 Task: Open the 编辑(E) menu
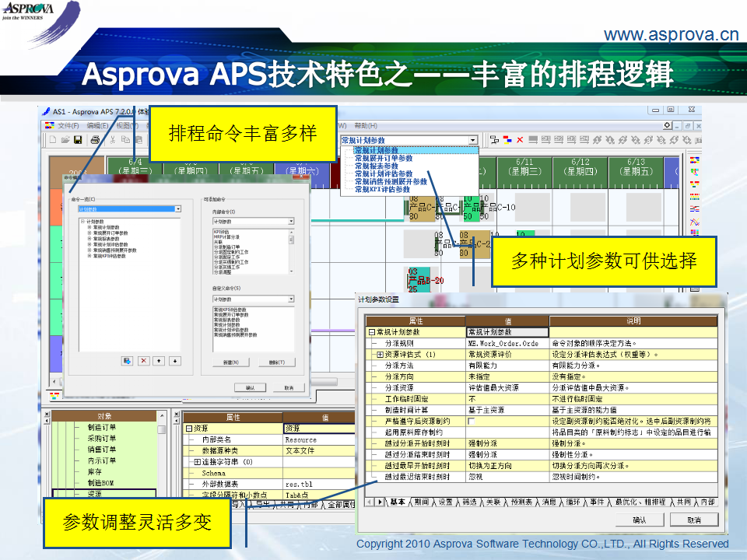[x=98, y=125]
